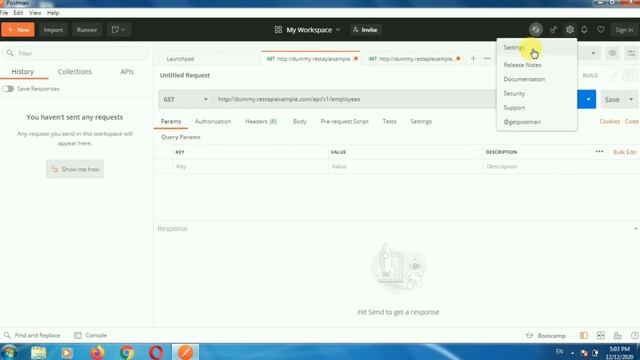Open the Authorization request tab
Screen dimensions: 640x360
click(213, 122)
